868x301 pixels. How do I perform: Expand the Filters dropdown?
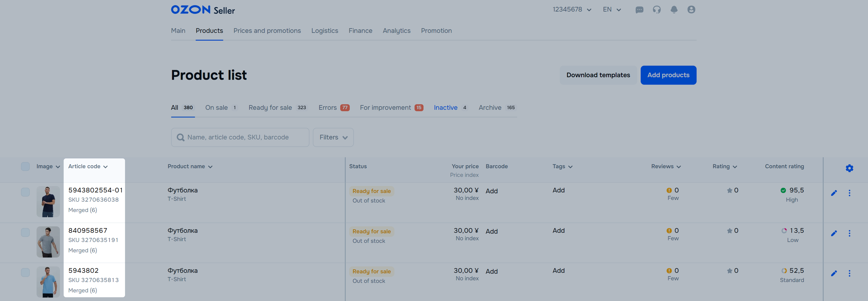pos(333,137)
